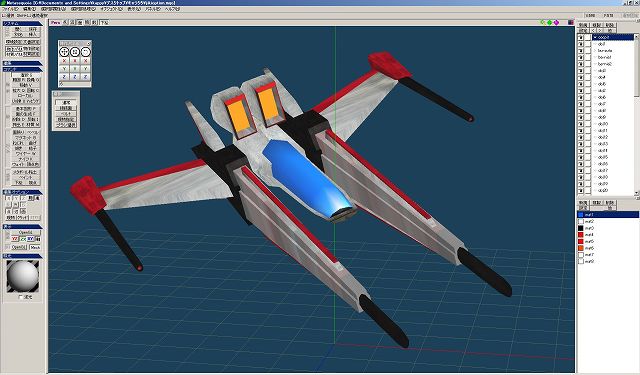640x375 pixels.
Task: Click the Mesh display button
Action: coord(35,247)
